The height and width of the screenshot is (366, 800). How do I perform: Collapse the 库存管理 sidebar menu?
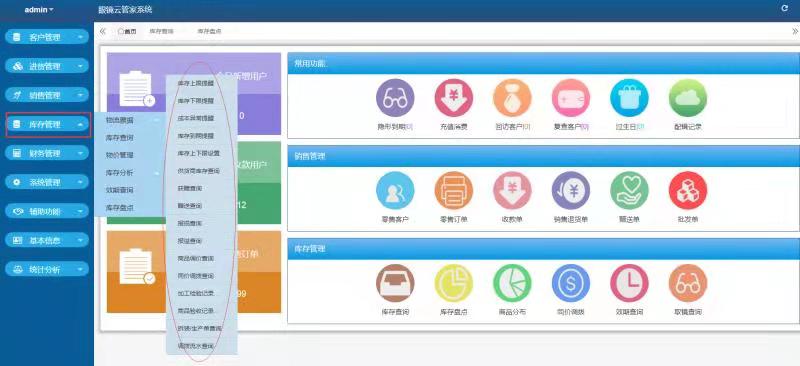pyautogui.click(x=47, y=124)
